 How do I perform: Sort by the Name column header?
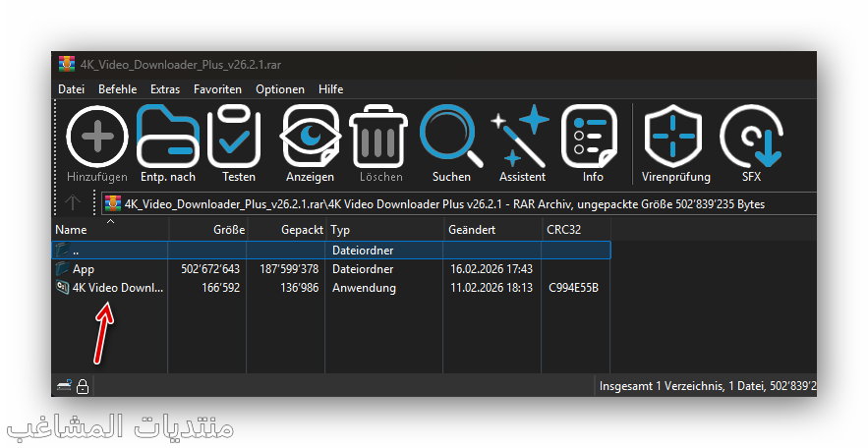(x=110, y=229)
